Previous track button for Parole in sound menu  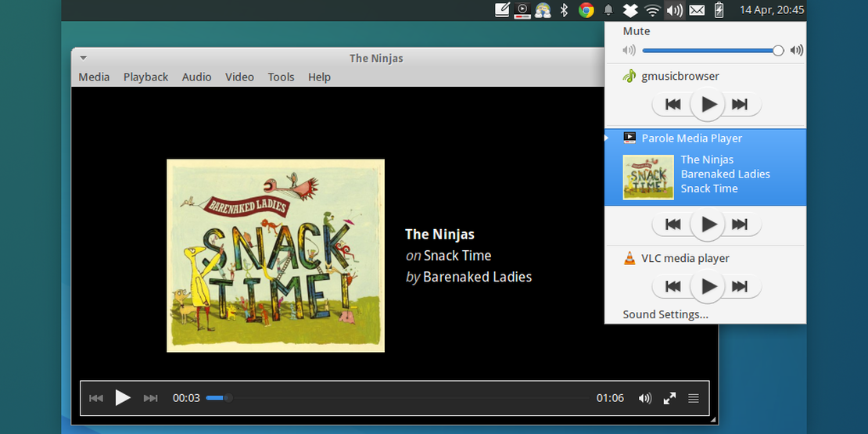coord(673,224)
